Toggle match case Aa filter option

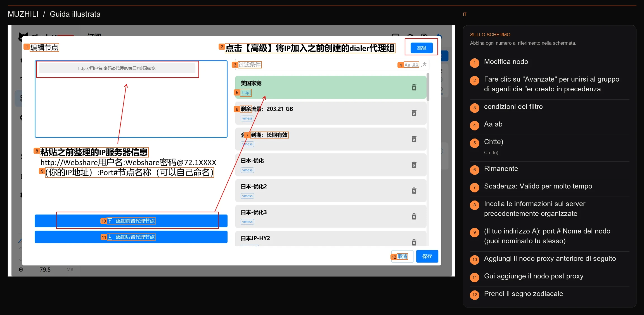point(408,65)
